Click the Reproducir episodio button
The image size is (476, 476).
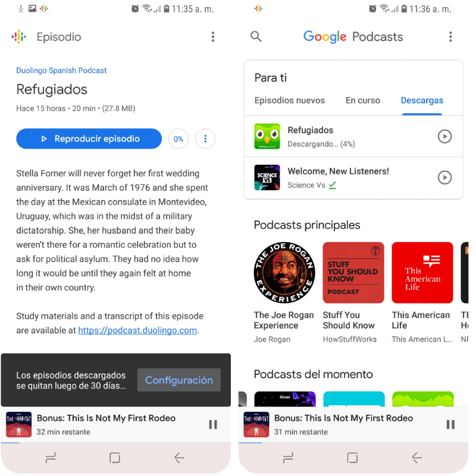click(89, 139)
